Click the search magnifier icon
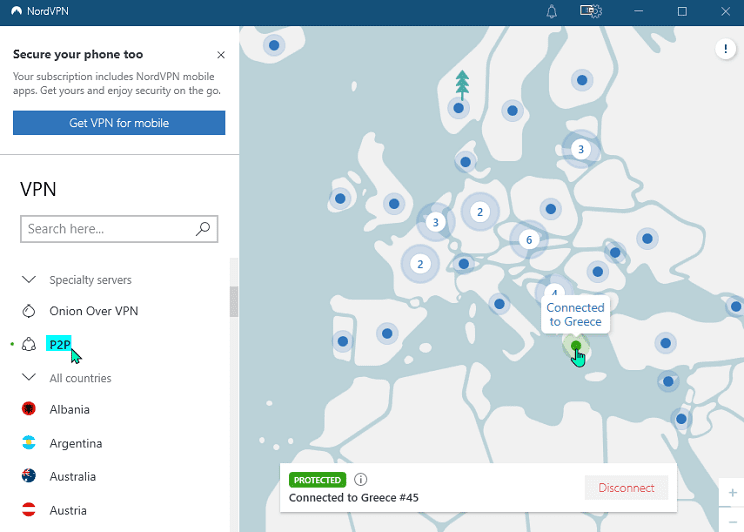This screenshot has width=744, height=532. pyautogui.click(x=203, y=229)
